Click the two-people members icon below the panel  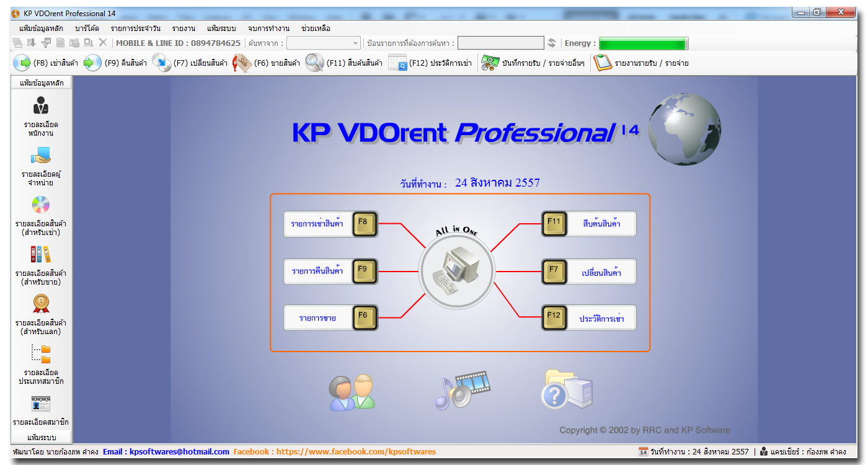coord(352,392)
